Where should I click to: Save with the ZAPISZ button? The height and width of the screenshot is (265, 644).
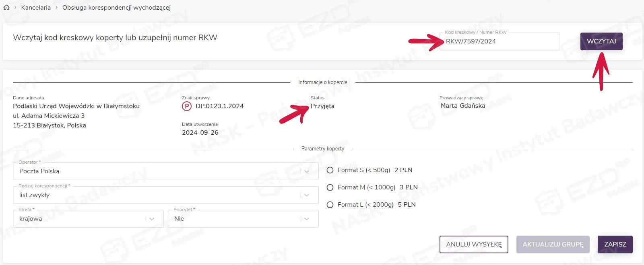[x=615, y=244]
